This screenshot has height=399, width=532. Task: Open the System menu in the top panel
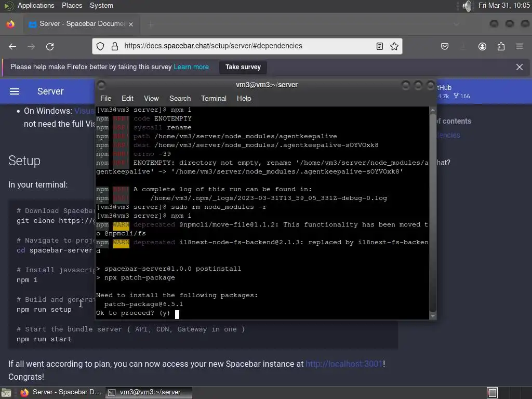point(101,5)
